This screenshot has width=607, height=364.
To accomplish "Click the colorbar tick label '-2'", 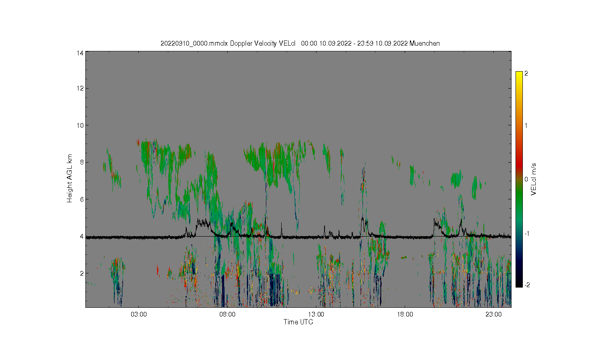I will (x=527, y=285).
